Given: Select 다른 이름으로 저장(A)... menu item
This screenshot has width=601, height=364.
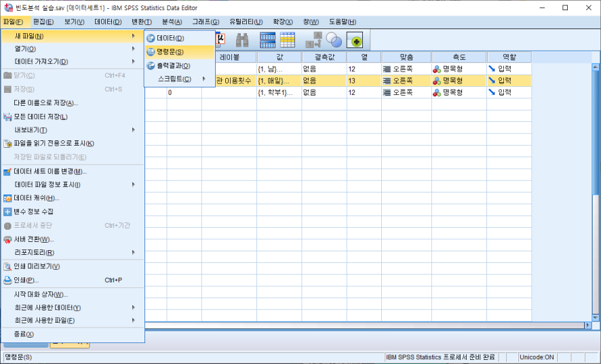Looking at the screenshot, I should pos(73,102).
